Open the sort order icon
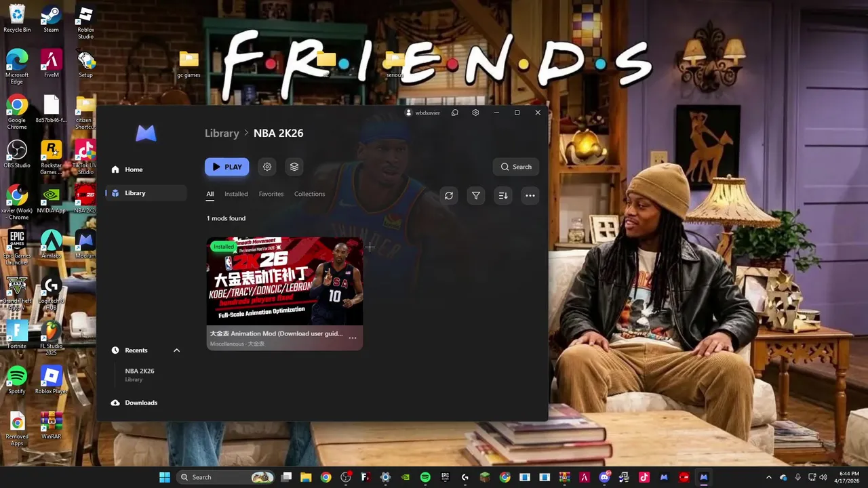This screenshot has height=488, width=868. pos(503,196)
